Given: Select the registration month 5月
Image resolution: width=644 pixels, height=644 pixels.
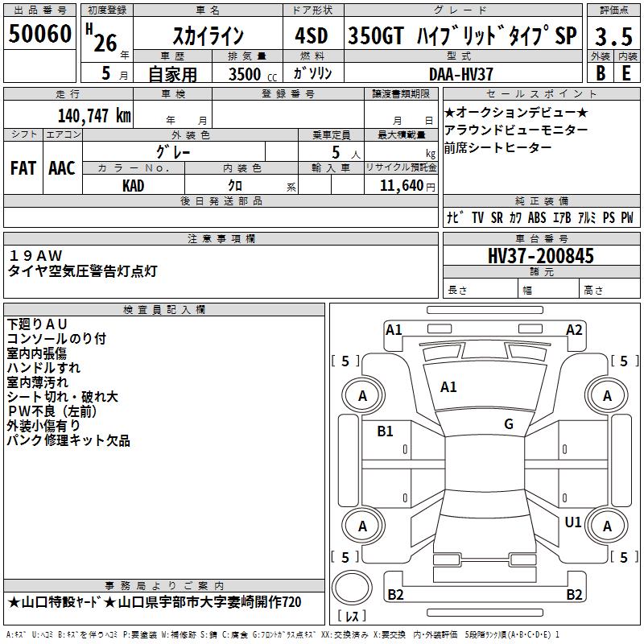Looking at the screenshot, I should point(114,73).
